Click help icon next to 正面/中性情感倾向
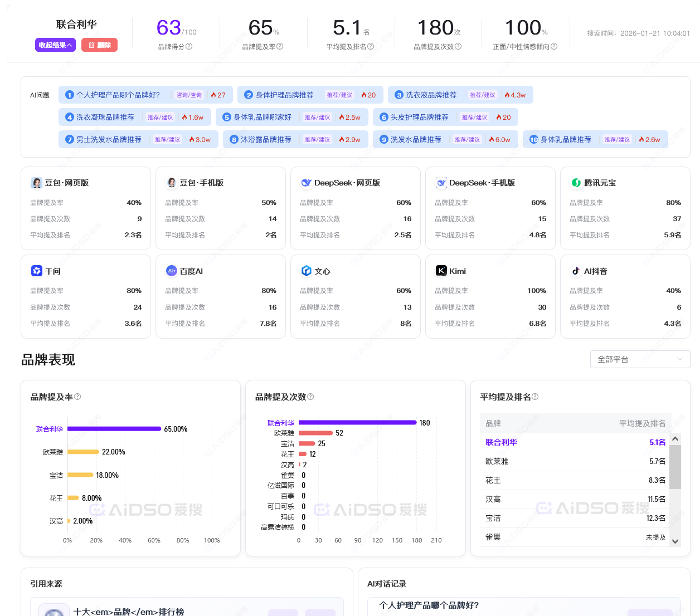Viewport: 700px width, 616px height. 554,47
